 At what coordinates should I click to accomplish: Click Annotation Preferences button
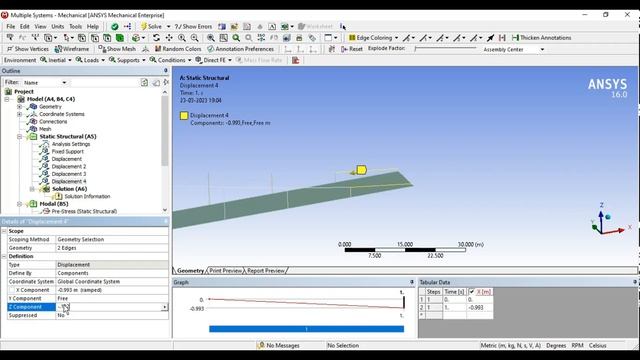240,49
